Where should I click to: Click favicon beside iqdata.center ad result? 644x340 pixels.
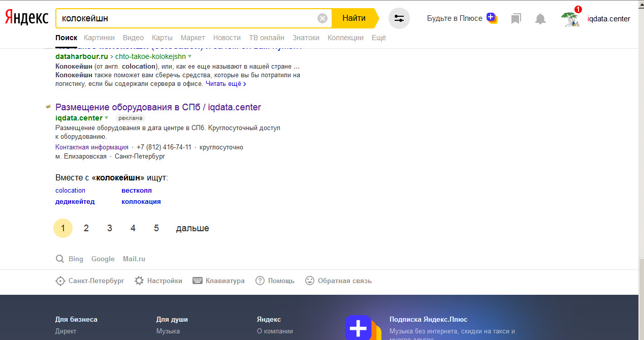tap(48, 107)
